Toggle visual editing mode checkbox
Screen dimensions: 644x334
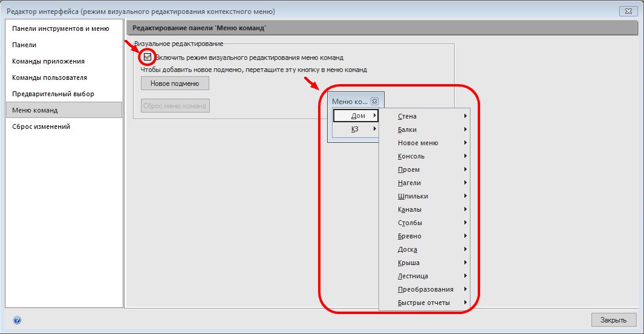(148, 57)
